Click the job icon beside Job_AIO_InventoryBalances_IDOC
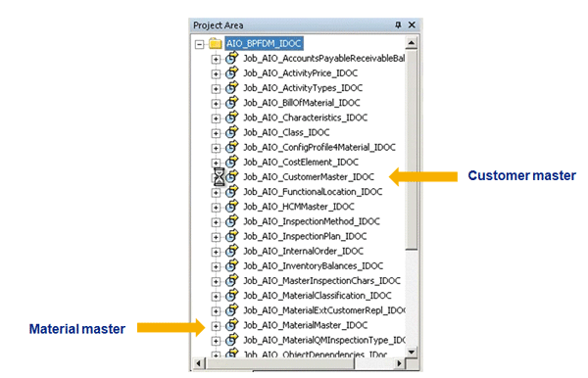 pyautogui.click(x=231, y=265)
